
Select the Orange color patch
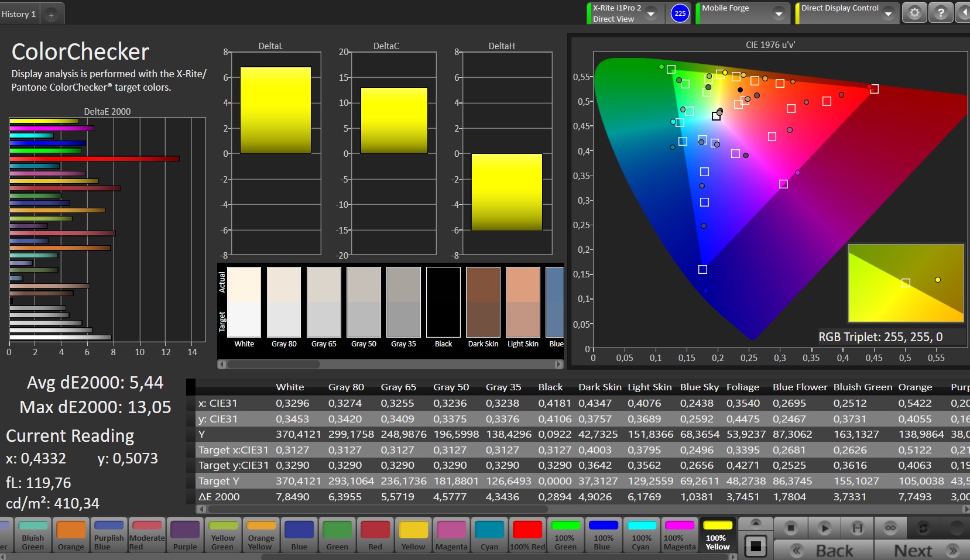(71, 535)
